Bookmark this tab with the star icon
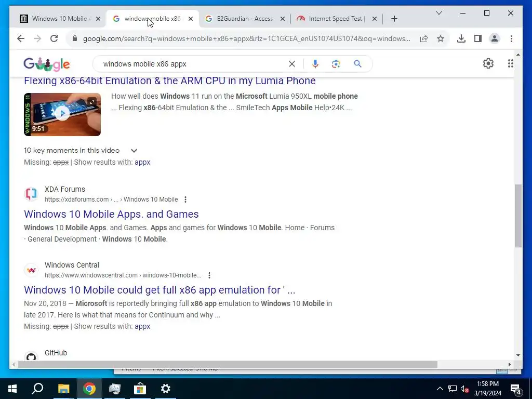The height and width of the screenshot is (399, 532). pyautogui.click(x=441, y=38)
